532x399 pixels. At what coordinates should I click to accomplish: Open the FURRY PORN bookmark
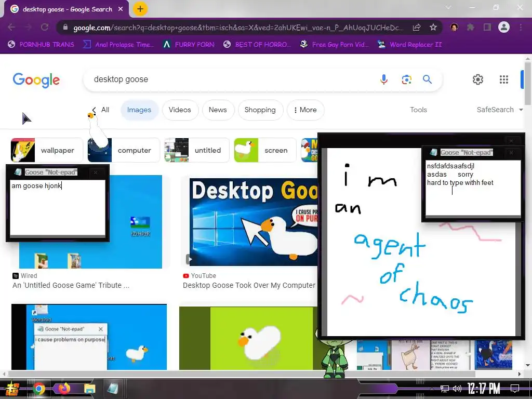189,45
